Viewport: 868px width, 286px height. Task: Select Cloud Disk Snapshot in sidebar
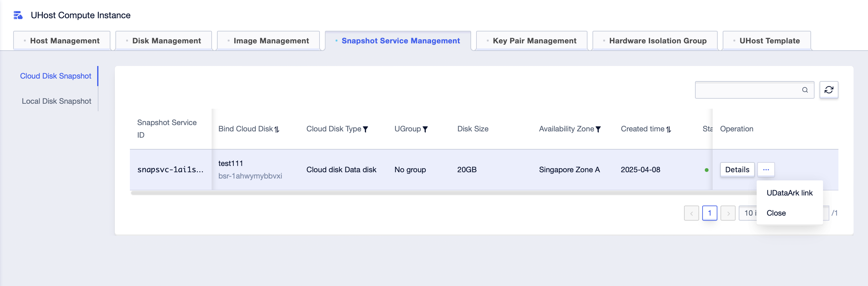point(56,76)
